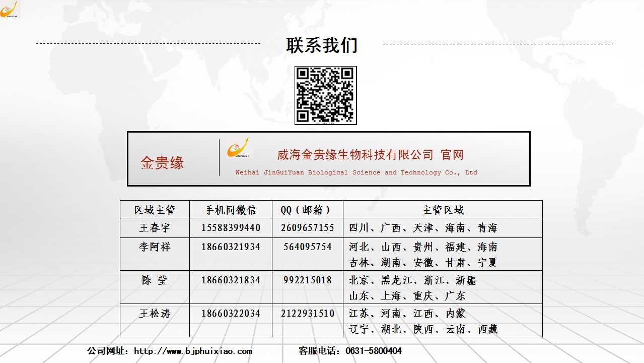
Task: Click the QQ number 992215018
Action: tap(307, 280)
